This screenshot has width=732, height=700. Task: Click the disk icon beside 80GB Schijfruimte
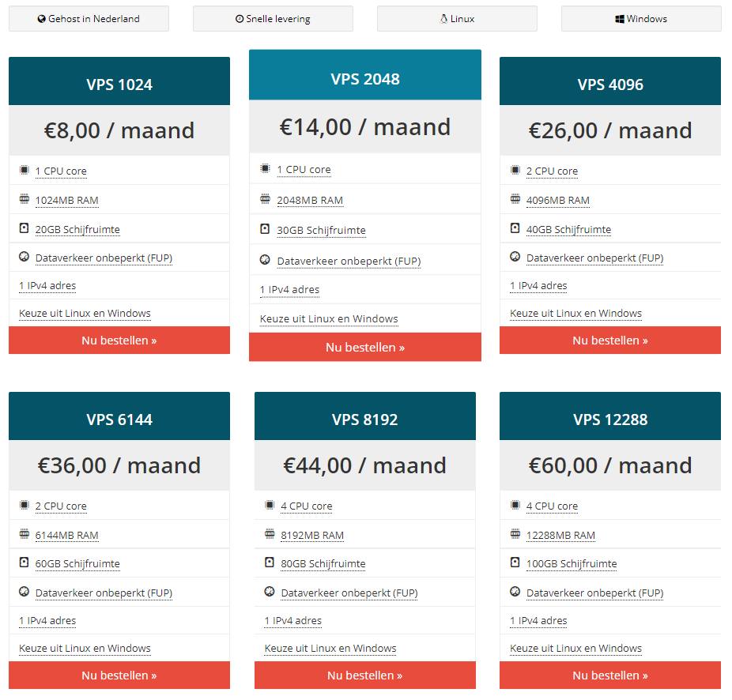[x=270, y=563]
